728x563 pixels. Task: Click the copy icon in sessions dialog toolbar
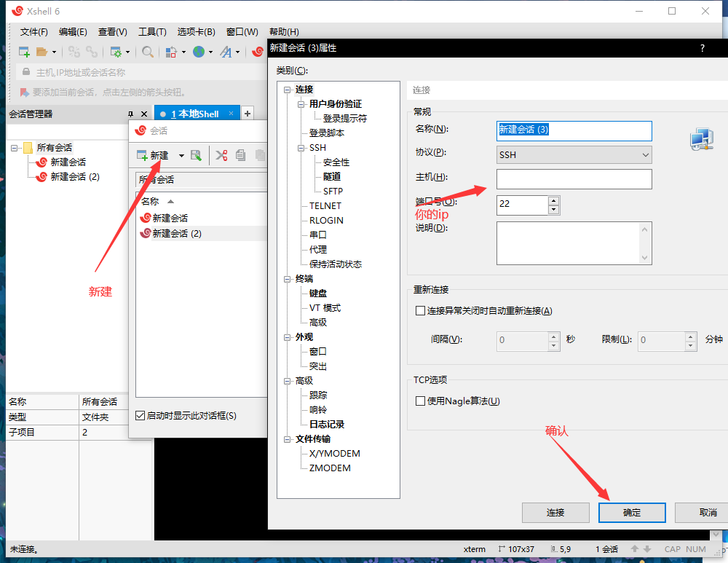click(240, 155)
